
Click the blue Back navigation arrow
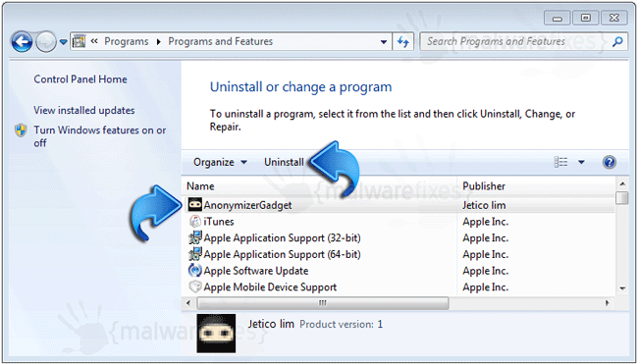[22, 41]
